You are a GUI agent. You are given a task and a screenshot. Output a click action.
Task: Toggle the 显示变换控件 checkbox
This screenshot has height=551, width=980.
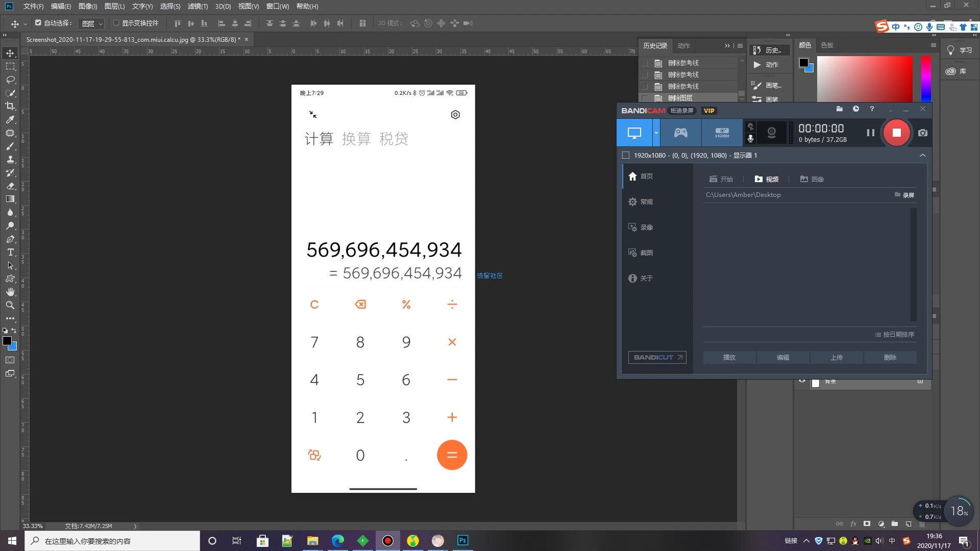click(116, 22)
